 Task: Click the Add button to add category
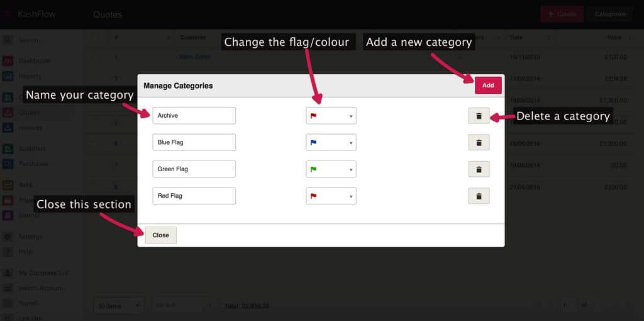[x=488, y=86]
